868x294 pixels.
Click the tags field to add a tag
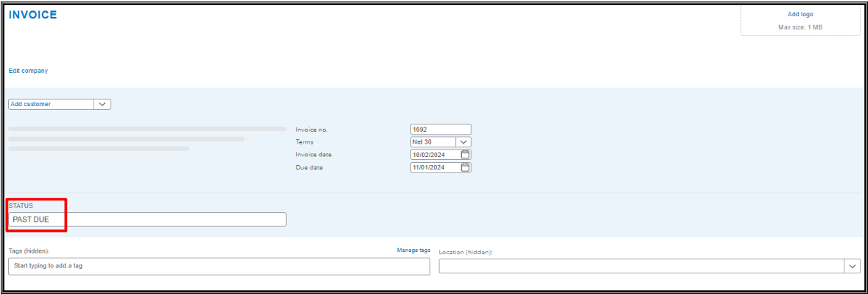(x=220, y=266)
